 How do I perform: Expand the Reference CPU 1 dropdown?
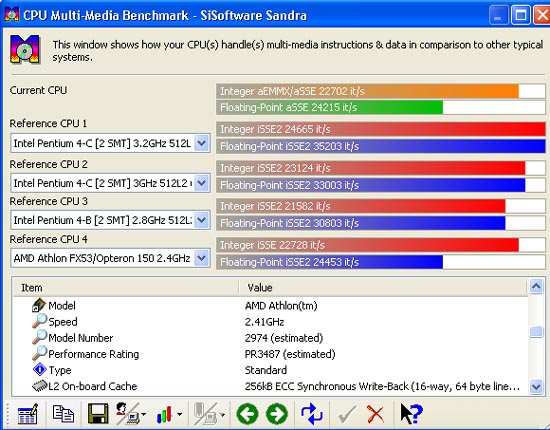pos(201,143)
